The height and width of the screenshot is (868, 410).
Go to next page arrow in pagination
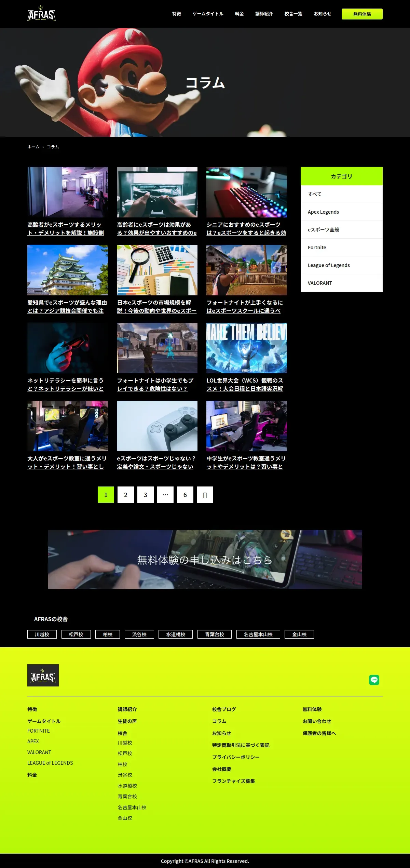[205, 495]
